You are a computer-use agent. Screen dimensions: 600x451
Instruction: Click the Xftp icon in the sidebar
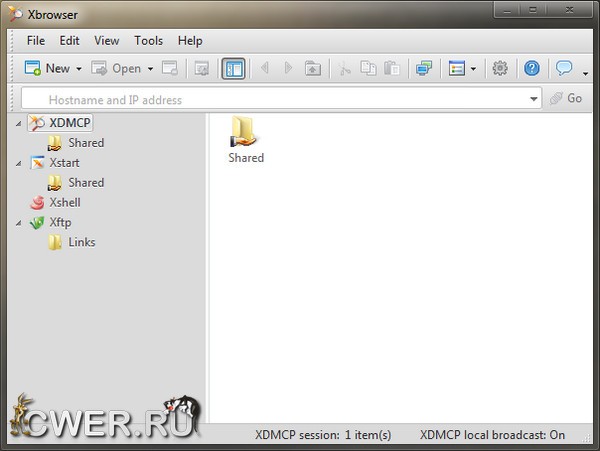click(x=37, y=222)
